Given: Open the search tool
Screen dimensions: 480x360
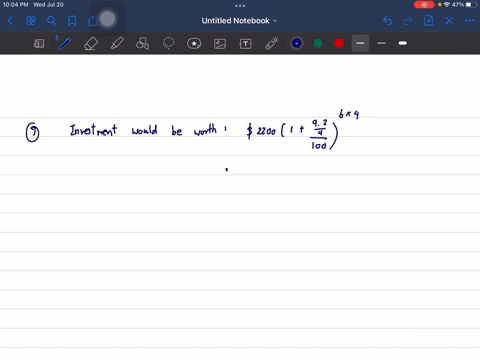Looking at the screenshot, I should tap(51, 21).
